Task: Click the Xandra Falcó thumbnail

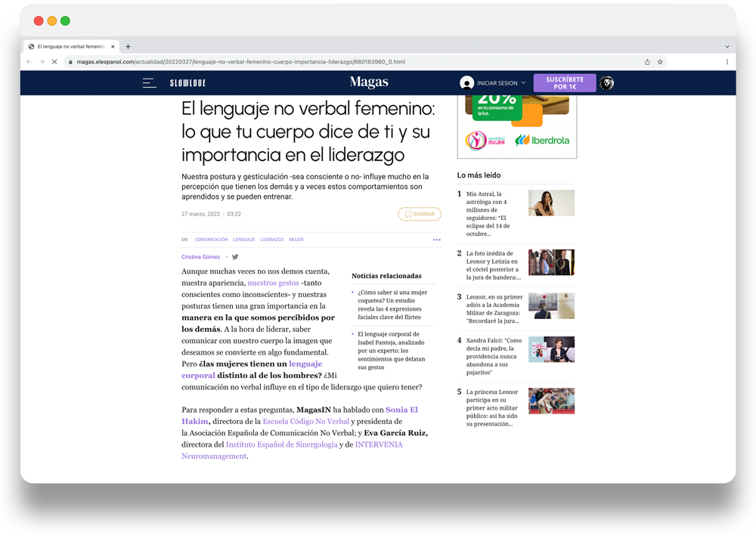Action: pyautogui.click(x=552, y=349)
